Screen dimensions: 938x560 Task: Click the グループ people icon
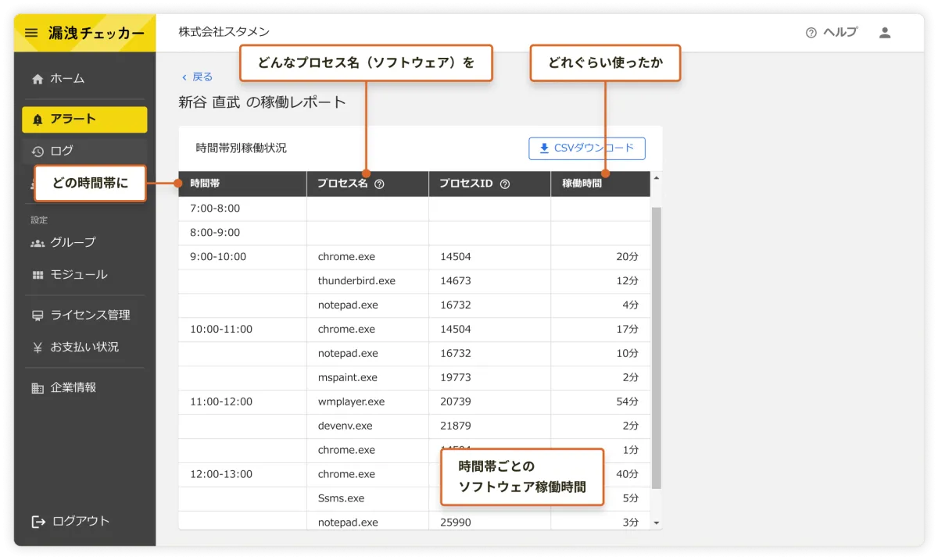[x=38, y=243]
